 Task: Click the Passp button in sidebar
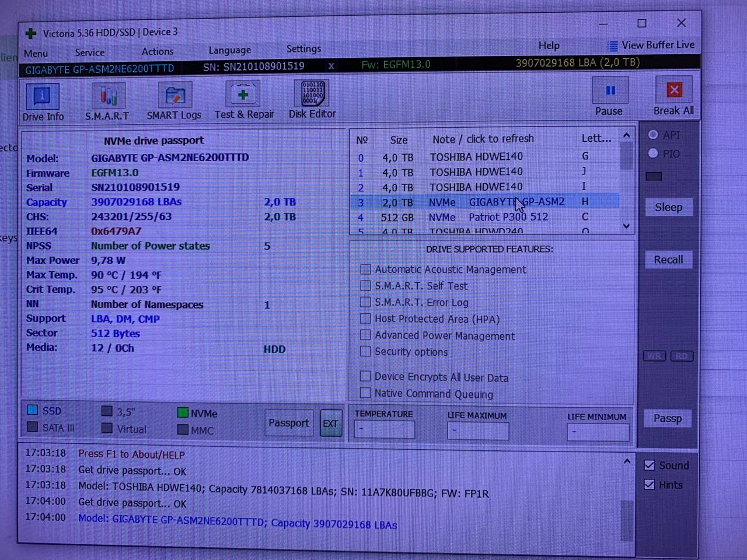[668, 418]
